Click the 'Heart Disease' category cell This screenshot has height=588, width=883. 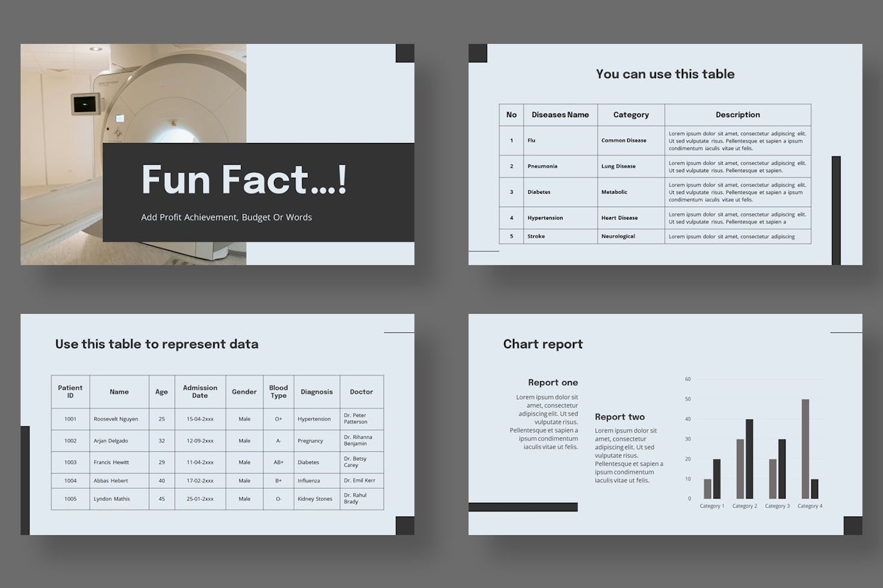click(x=631, y=218)
